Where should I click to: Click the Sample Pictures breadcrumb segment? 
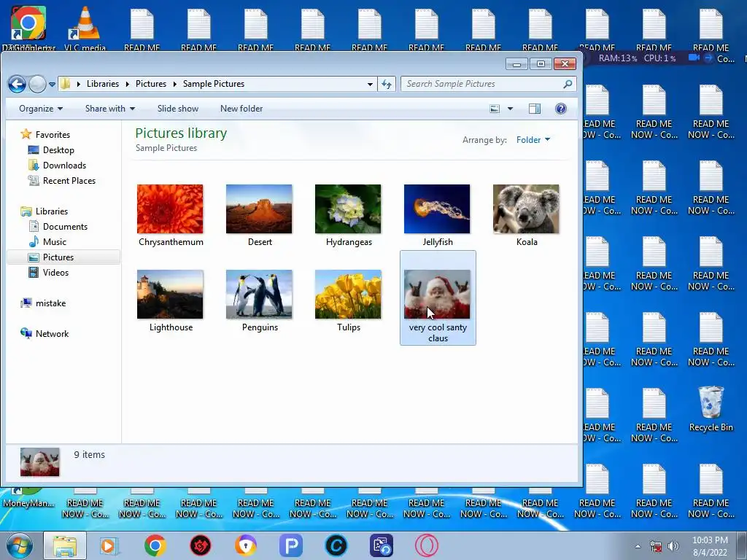coord(214,84)
